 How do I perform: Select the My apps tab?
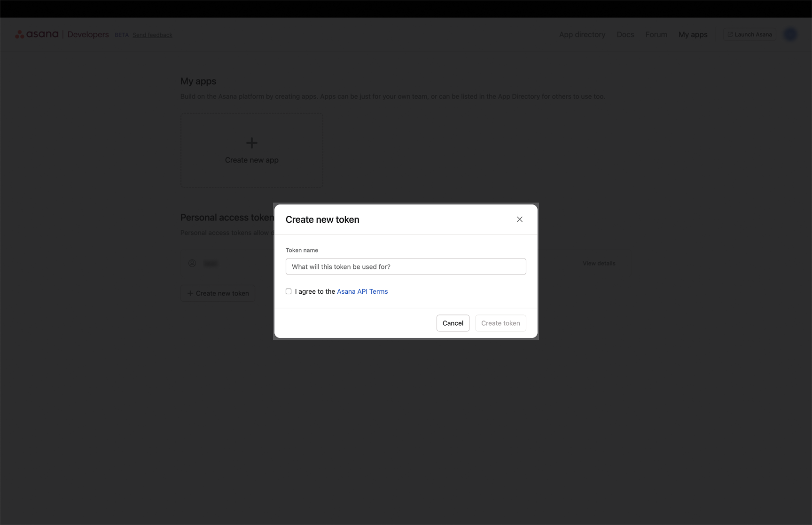coord(693,34)
